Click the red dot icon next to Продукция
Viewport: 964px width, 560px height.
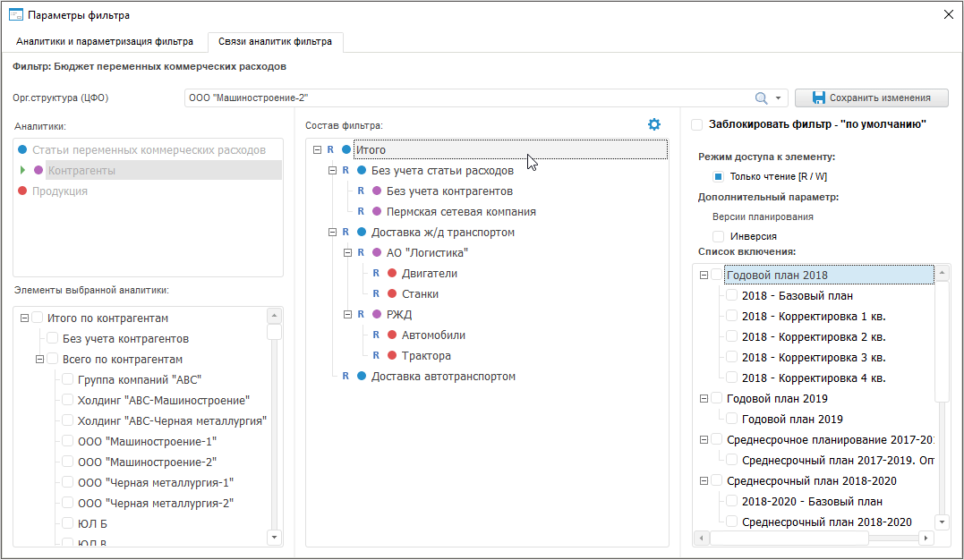point(22,191)
